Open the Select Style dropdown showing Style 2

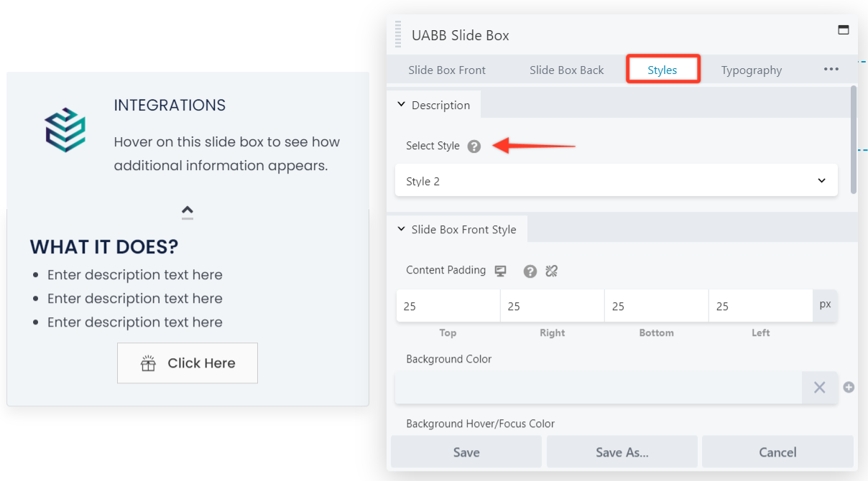coord(616,181)
